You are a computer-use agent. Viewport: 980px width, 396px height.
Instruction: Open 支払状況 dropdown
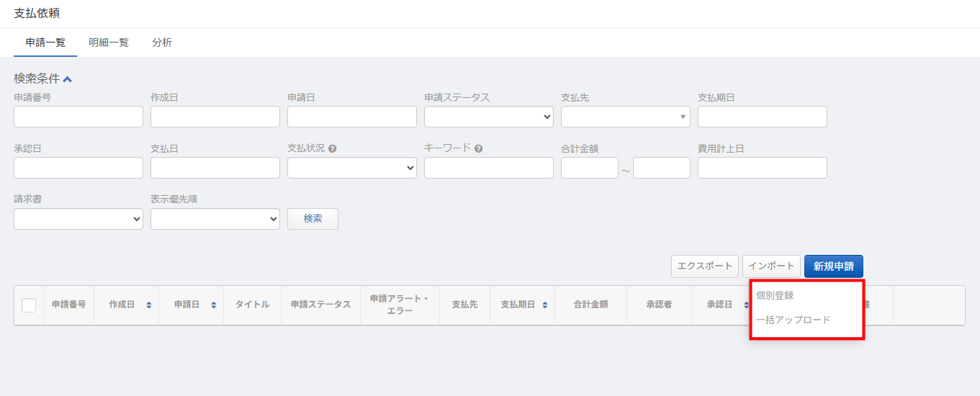click(351, 168)
